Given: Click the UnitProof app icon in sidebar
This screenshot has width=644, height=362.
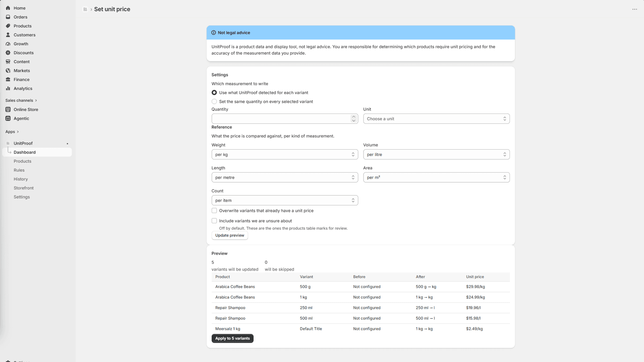Looking at the screenshot, I should [8, 143].
